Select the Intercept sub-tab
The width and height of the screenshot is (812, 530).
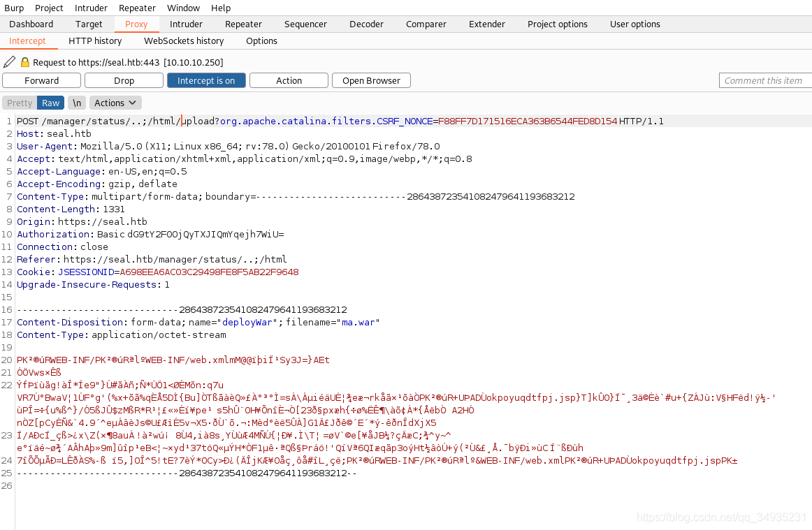(27, 41)
